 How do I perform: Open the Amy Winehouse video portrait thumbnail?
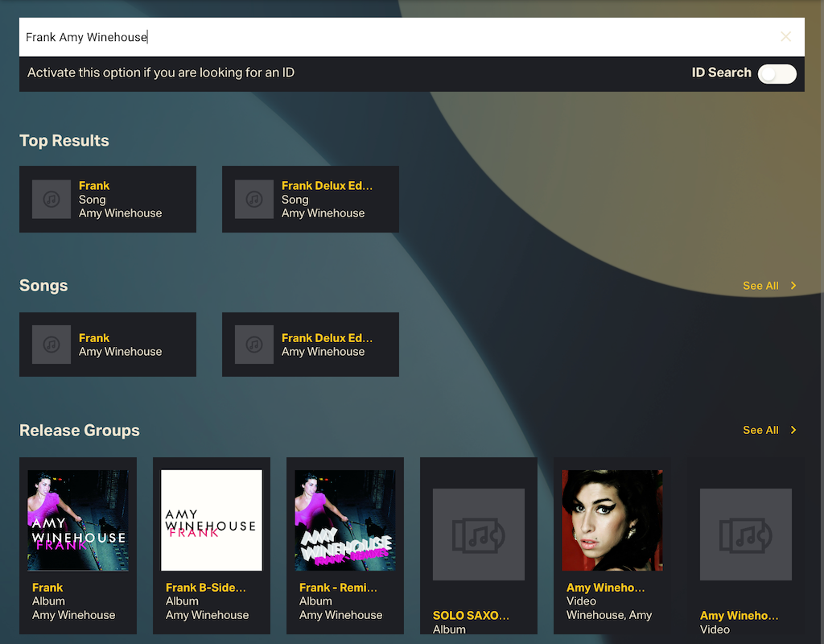click(x=612, y=521)
